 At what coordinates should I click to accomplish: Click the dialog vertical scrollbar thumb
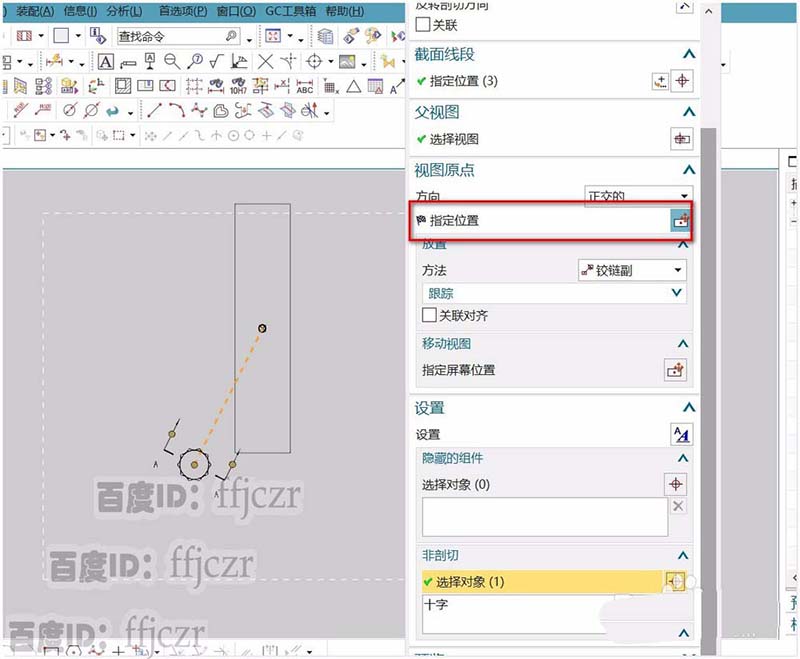pyautogui.click(x=708, y=390)
